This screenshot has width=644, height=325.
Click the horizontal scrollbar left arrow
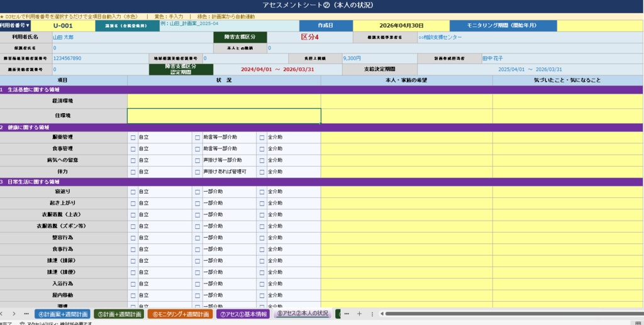coord(382,314)
